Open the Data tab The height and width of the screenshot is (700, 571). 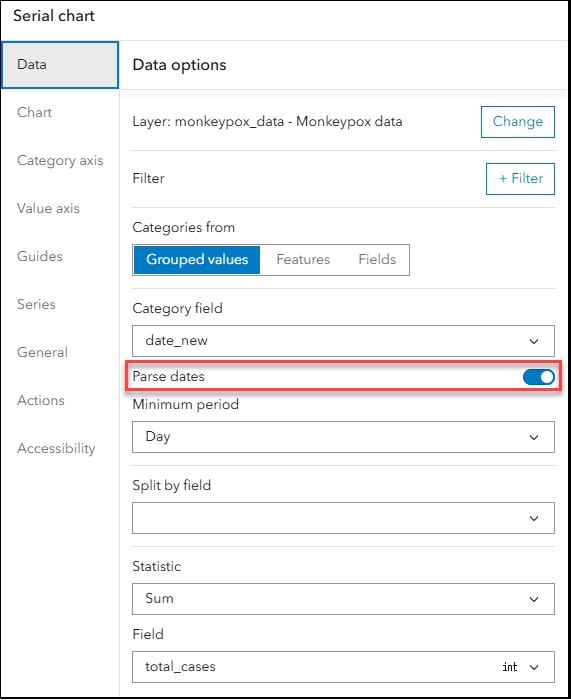[60, 65]
